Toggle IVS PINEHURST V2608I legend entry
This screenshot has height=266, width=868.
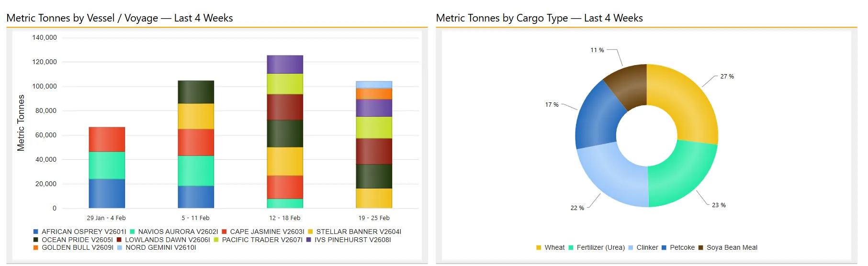(x=349, y=240)
